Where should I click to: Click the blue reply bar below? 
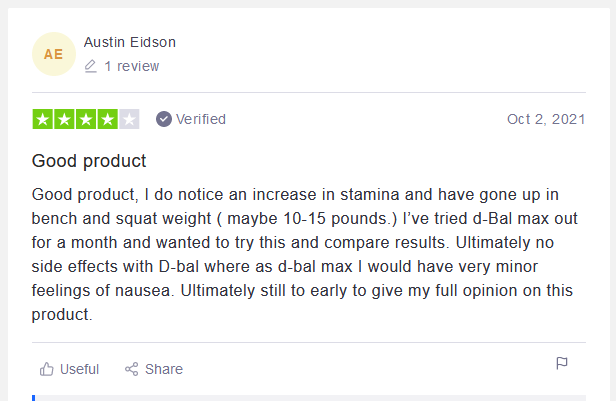309,398
